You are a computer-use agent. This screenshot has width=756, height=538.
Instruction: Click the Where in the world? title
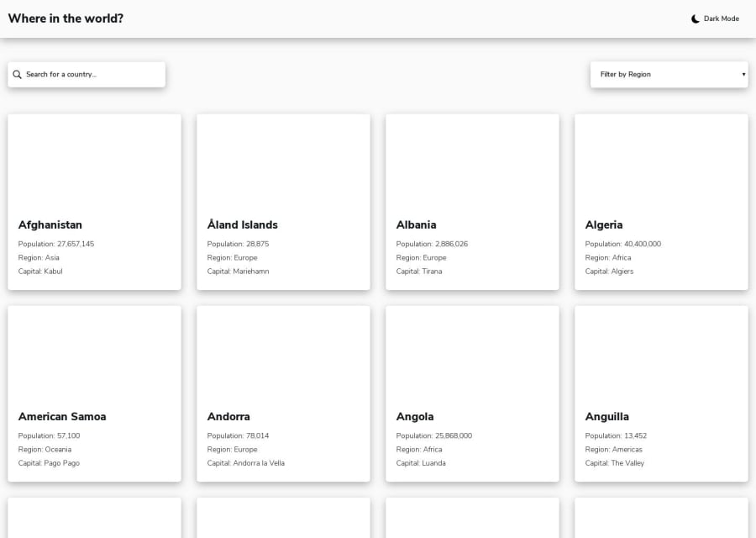(66, 18)
